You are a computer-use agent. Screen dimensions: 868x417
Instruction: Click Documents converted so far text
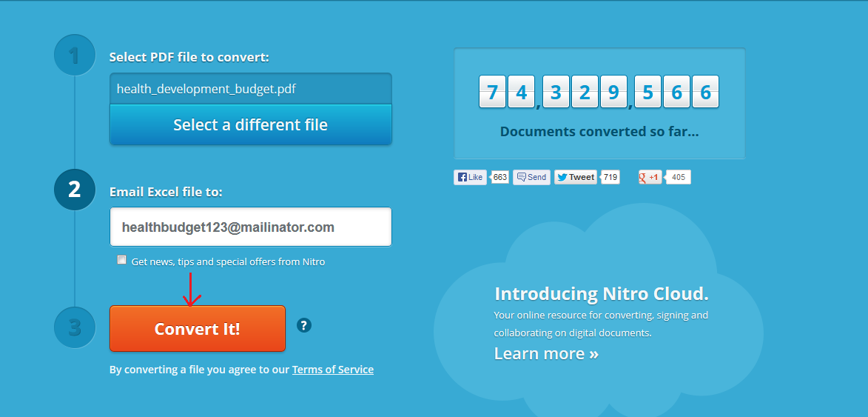[599, 132]
